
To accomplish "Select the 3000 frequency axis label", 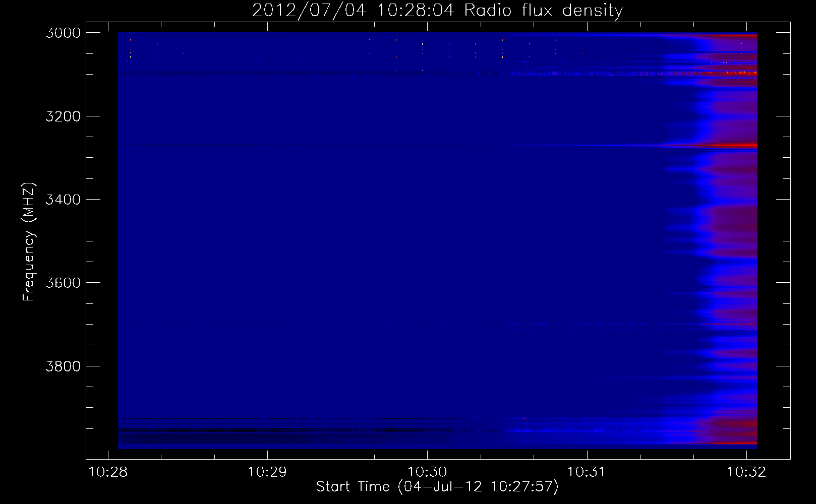I will pyautogui.click(x=63, y=33).
